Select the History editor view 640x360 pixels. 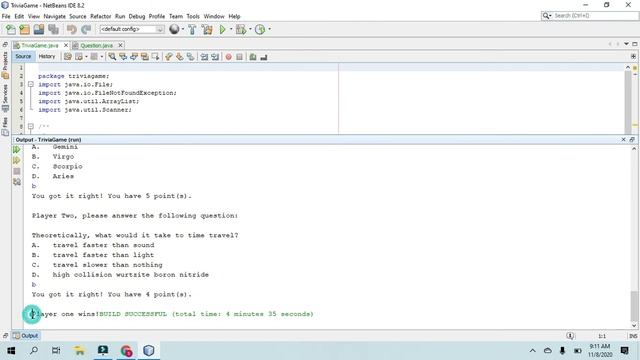(x=47, y=57)
